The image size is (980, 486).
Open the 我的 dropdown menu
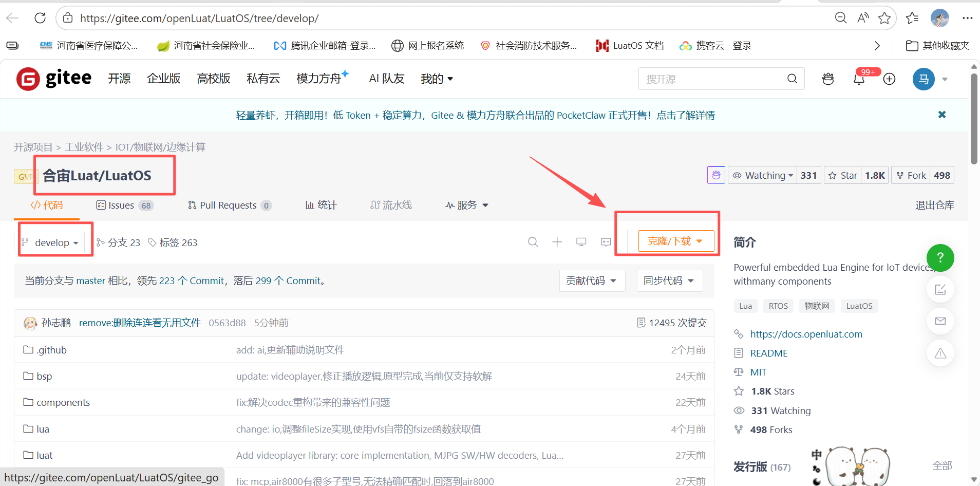(437, 79)
